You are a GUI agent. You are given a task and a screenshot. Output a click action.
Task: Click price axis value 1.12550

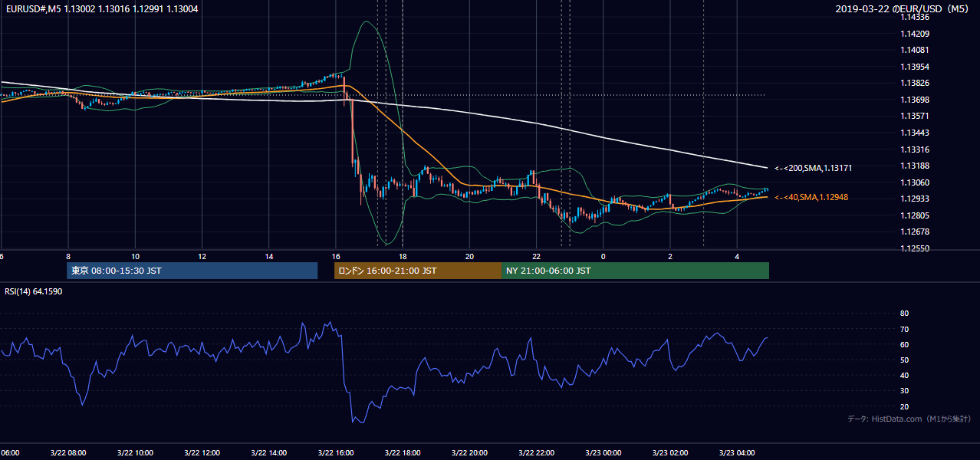coord(915,248)
